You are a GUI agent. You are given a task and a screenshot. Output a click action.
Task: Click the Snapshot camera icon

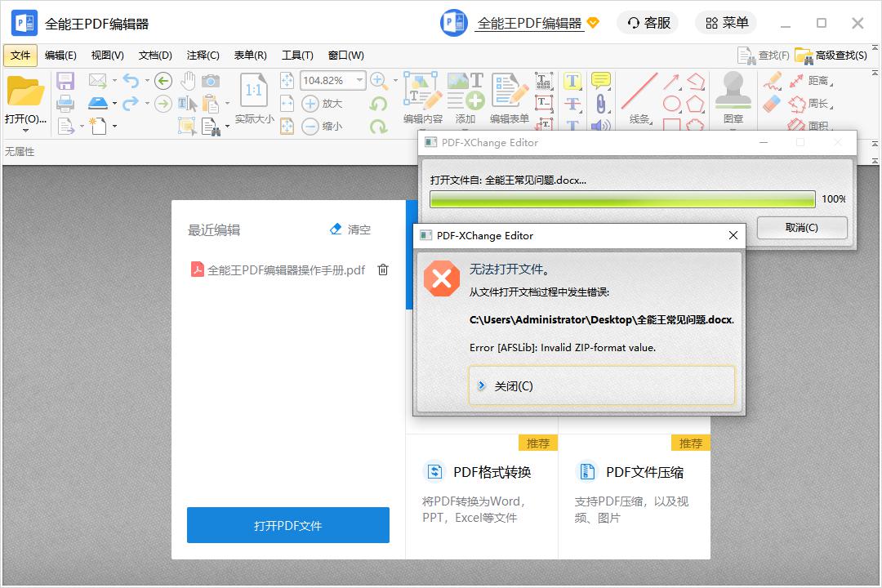211,80
